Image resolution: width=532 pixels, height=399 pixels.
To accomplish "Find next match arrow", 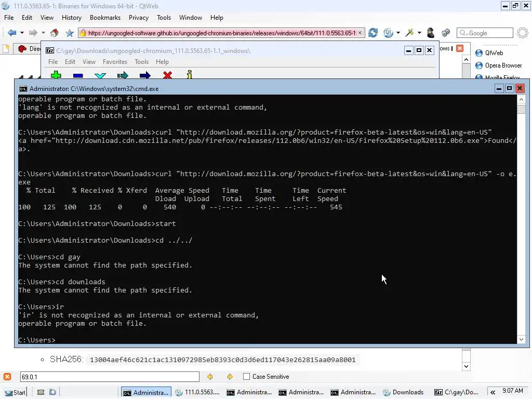I will (230, 377).
